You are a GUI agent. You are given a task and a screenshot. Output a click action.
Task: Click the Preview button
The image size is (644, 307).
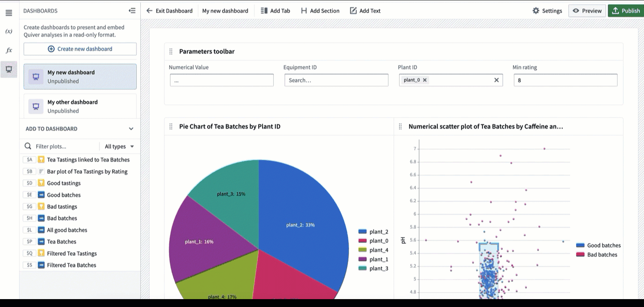click(587, 11)
